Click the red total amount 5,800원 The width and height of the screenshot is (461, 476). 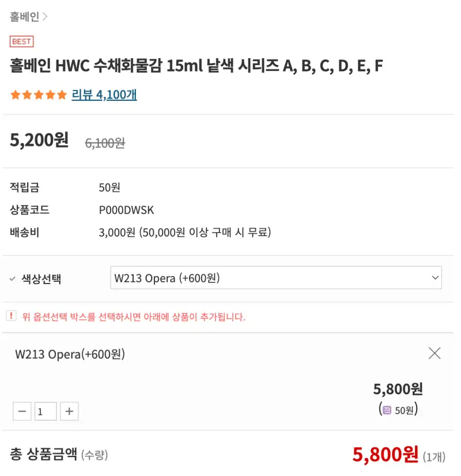[x=386, y=455]
